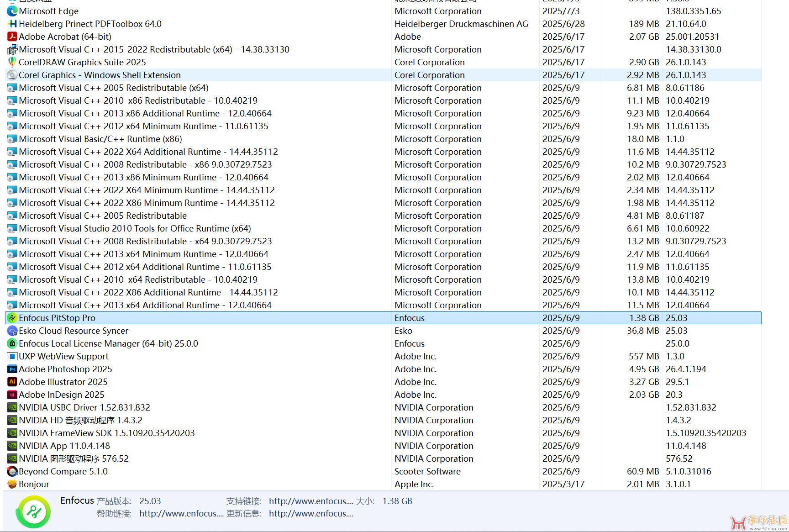Click the Microsoft Edge icon
This screenshot has height=532, width=789.
[12, 11]
